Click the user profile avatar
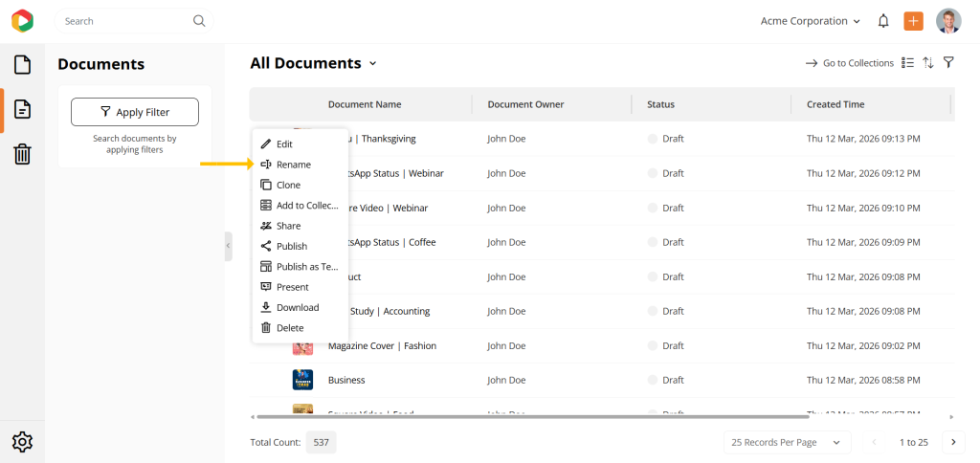Image resolution: width=980 pixels, height=463 pixels. pyautogui.click(x=948, y=21)
